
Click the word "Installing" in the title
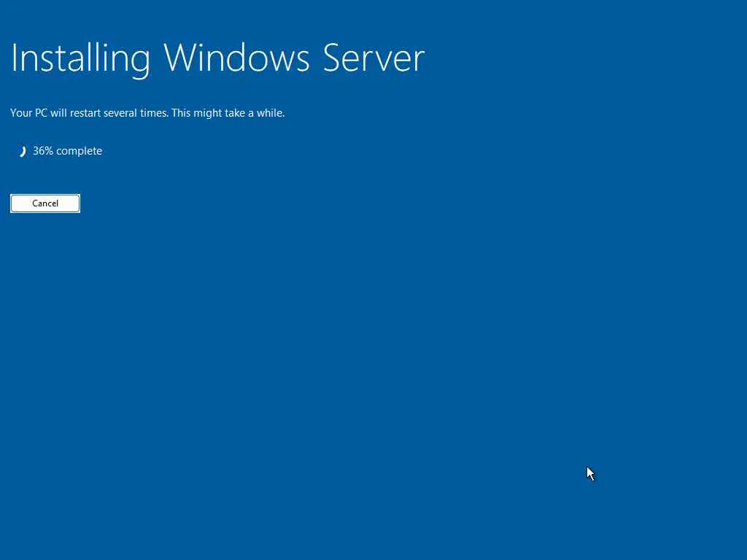(80, 59)
